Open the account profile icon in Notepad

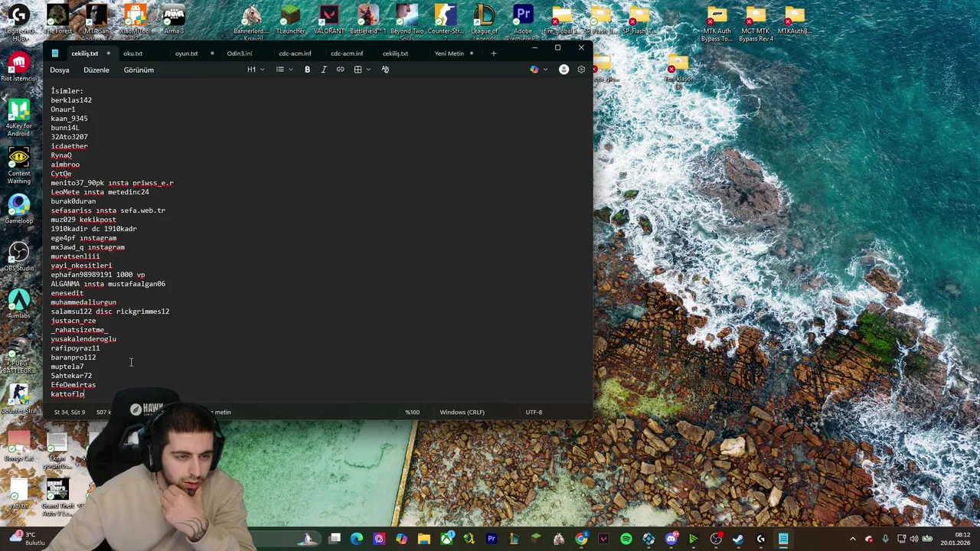pyautogui.click(x=563, y=70)
